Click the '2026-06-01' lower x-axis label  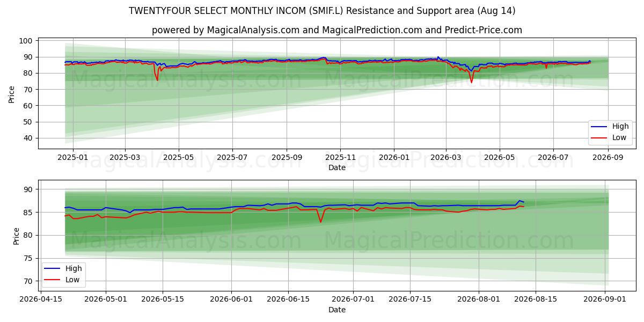click(231, 300)
